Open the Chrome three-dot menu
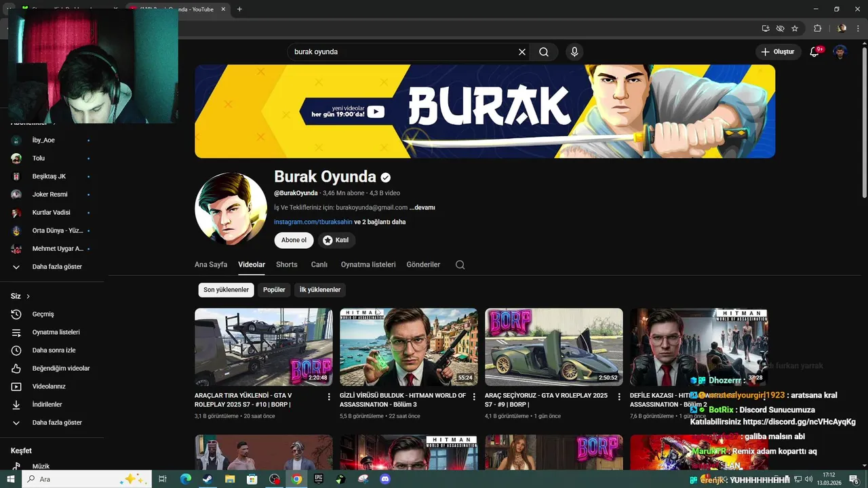Image resolution: width=868 pixels, height=488 pixels. pyautogui.click(x=858, y=28)
